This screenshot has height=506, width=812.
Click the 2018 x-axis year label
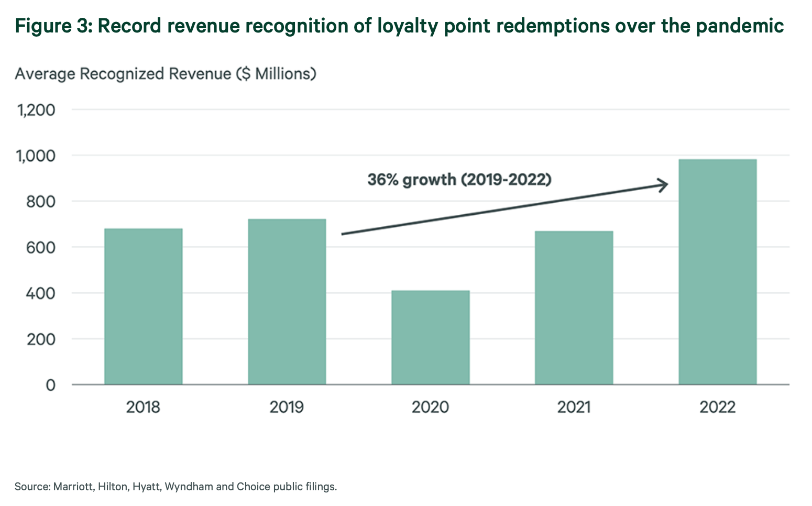pyautogui.click(x=143, y=407)
